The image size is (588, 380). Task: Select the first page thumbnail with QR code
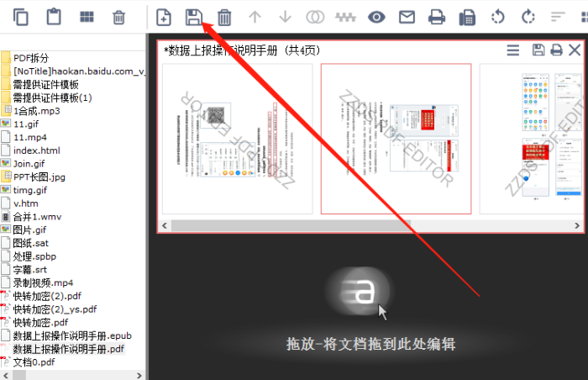click(238, 139)
